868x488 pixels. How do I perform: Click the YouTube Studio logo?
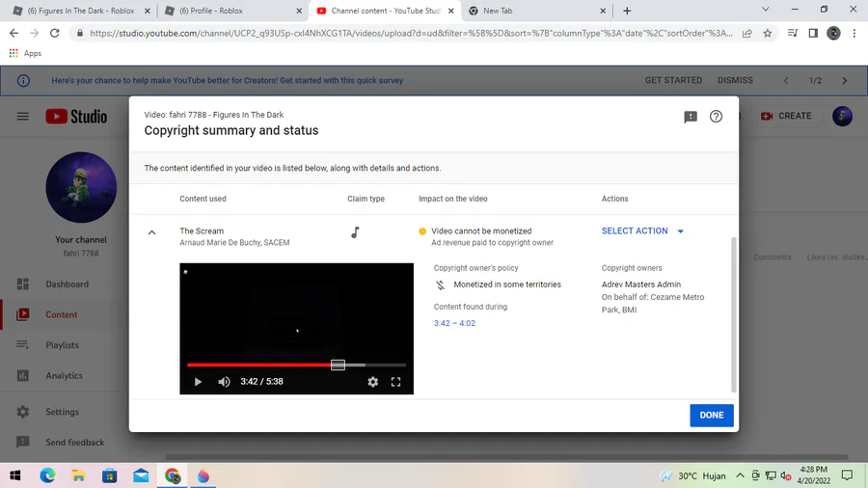pos(76,116)
